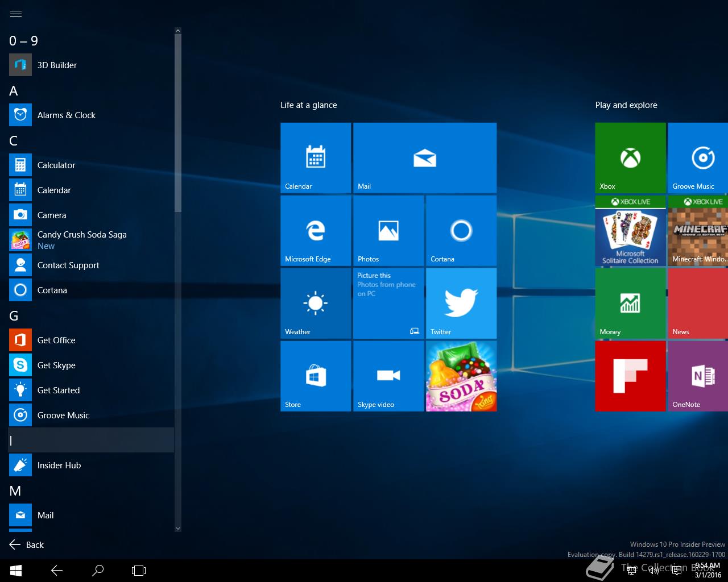The width and height of the screenshot is (728, 582).
Task: Launch Microsoft Edge tile
Action: (x=316, y=231)
